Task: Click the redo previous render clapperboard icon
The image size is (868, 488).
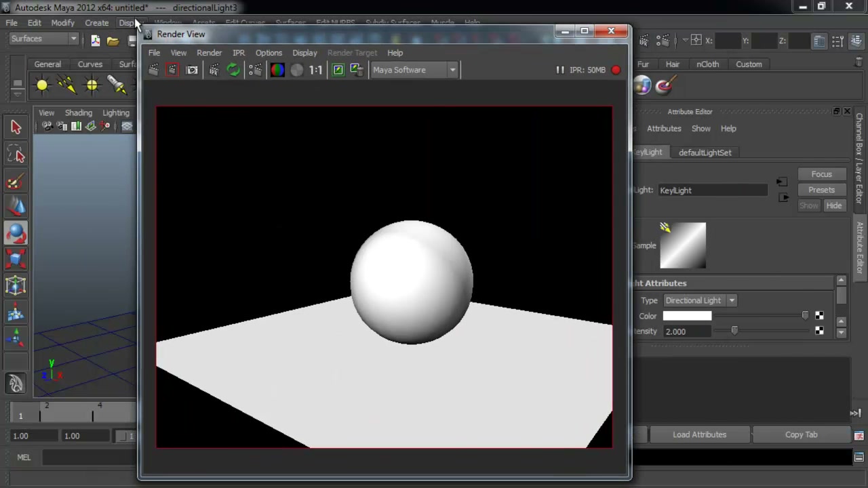Action: 153,70
